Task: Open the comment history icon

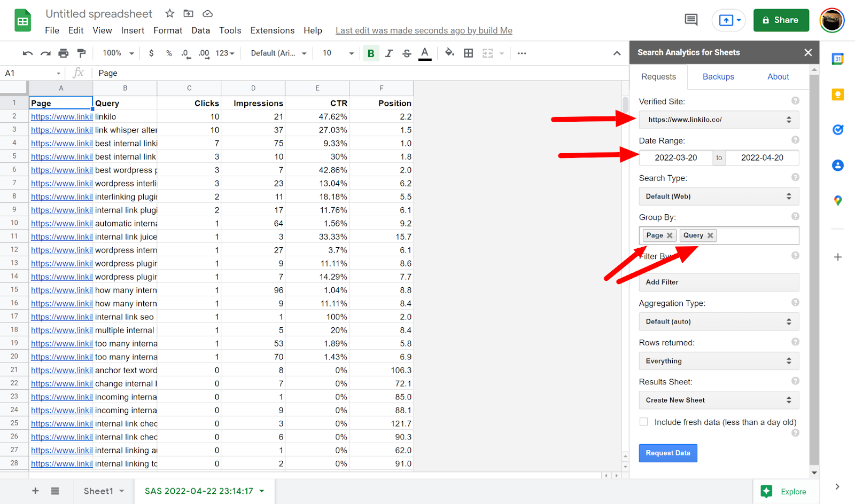Action: (x=691, y=20)
